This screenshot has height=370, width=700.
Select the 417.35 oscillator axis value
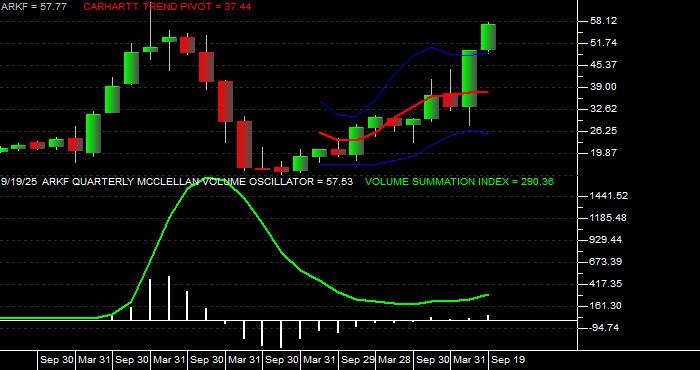606,283
